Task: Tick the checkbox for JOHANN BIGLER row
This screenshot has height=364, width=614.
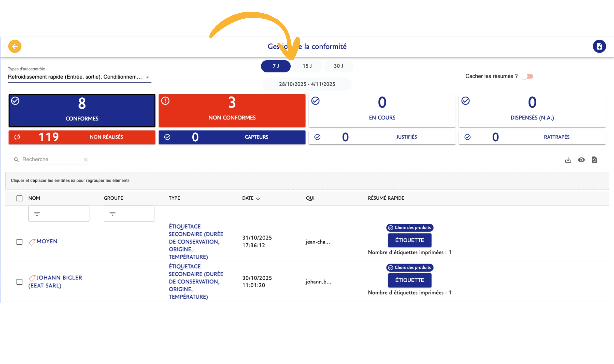Action: click(19, 282)
